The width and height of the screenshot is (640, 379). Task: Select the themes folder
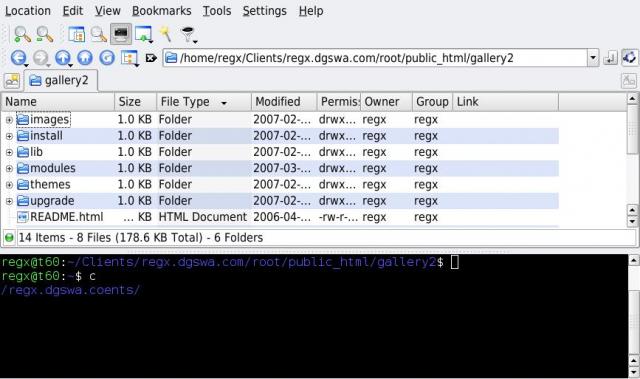(44, 184)
